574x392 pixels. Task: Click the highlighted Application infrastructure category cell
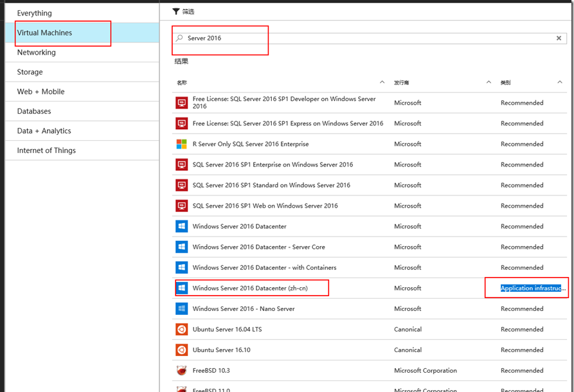pos(533,288)
